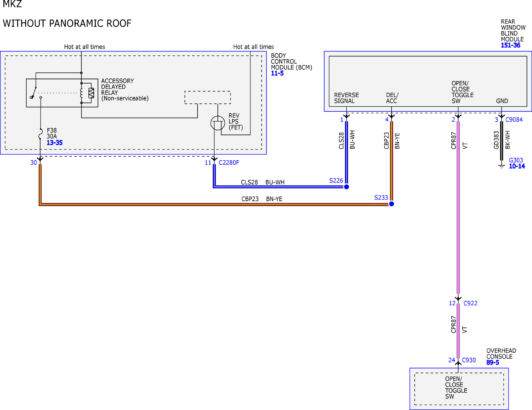Click pin number 24 beside C930
The height and width of the screenshot is (410, 532).
click(452, 360)
